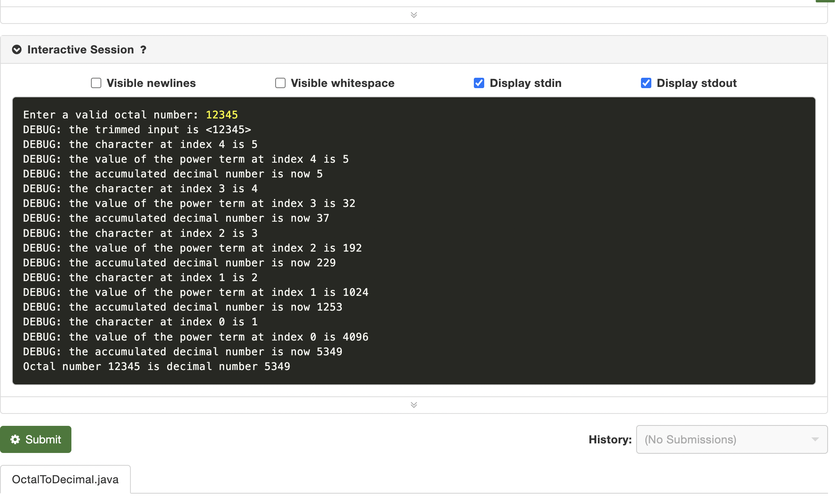Click the line with character at index 0
This screenshot has height=504, width=836.
click(x=140, y=322)
